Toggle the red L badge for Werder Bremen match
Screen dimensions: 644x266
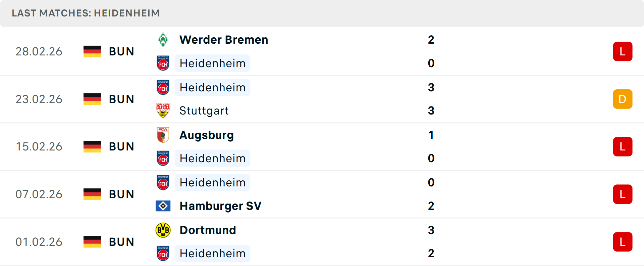pyautogui.click(x=623, y=51)
